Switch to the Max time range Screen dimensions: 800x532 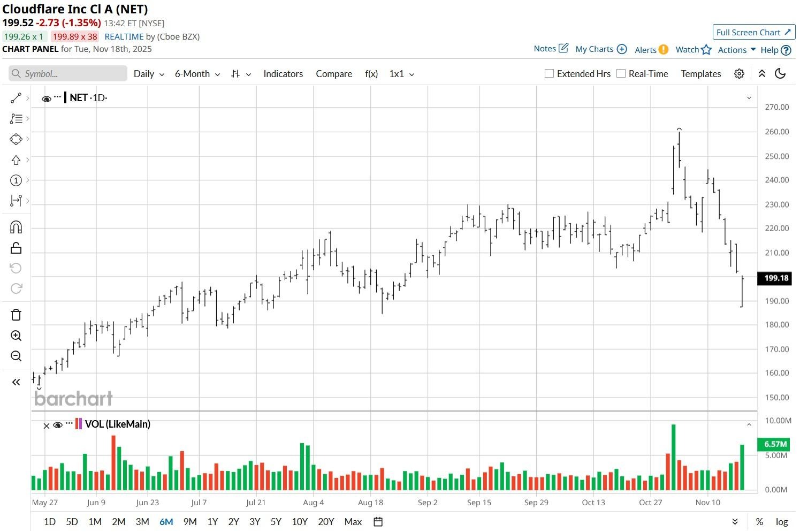click(353, 522)
